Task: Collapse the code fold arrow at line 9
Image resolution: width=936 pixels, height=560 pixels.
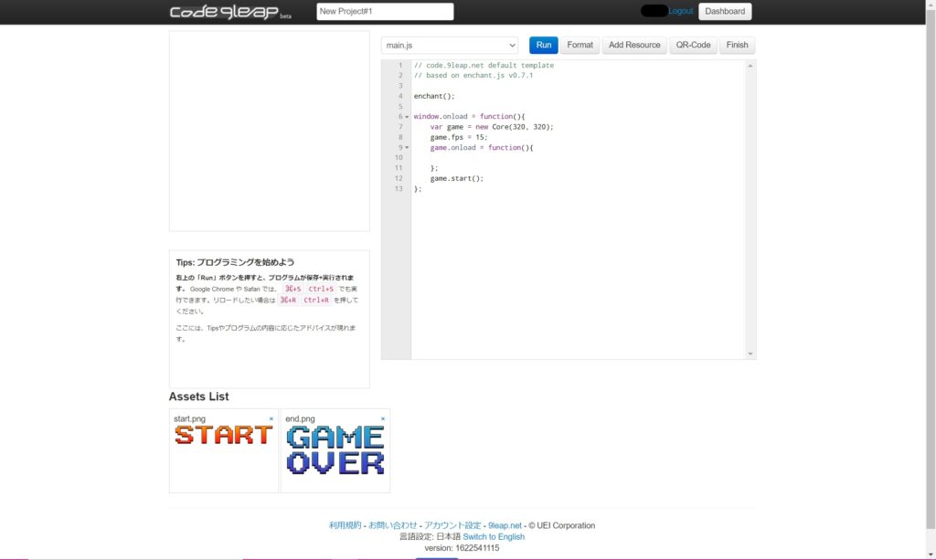Action: [x=407, y=148]
